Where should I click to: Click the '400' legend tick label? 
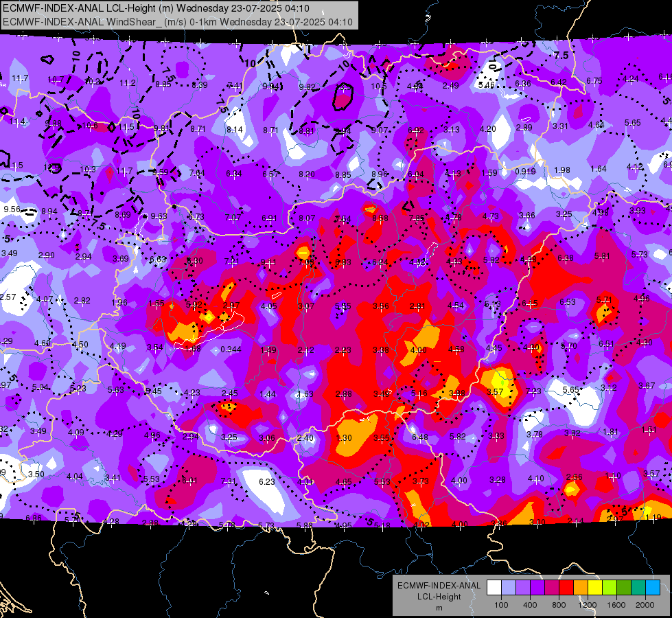tap(530, 605)
